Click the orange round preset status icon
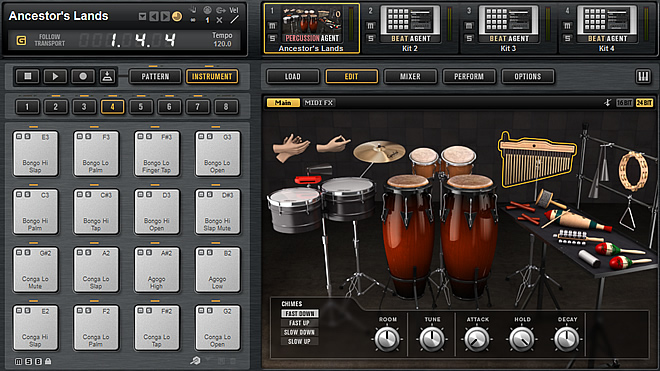 (x=177, y=16)
